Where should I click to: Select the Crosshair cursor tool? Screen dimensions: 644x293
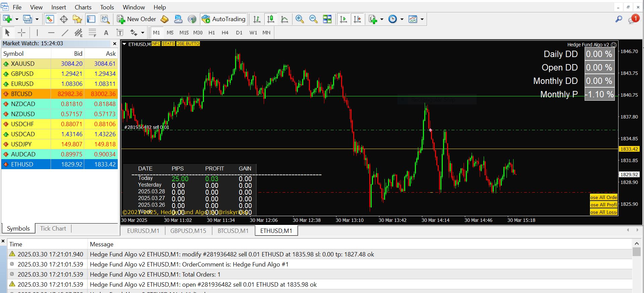coord(21,33)
